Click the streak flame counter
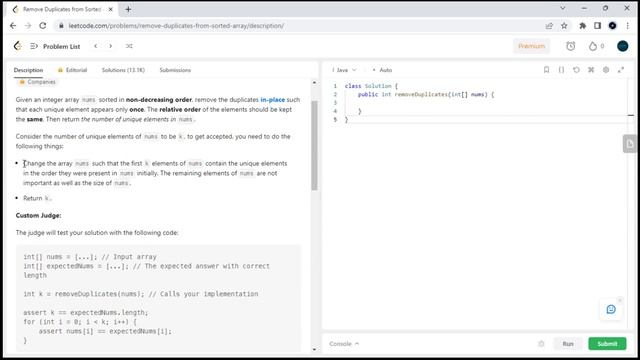 (x=596, y=46)
